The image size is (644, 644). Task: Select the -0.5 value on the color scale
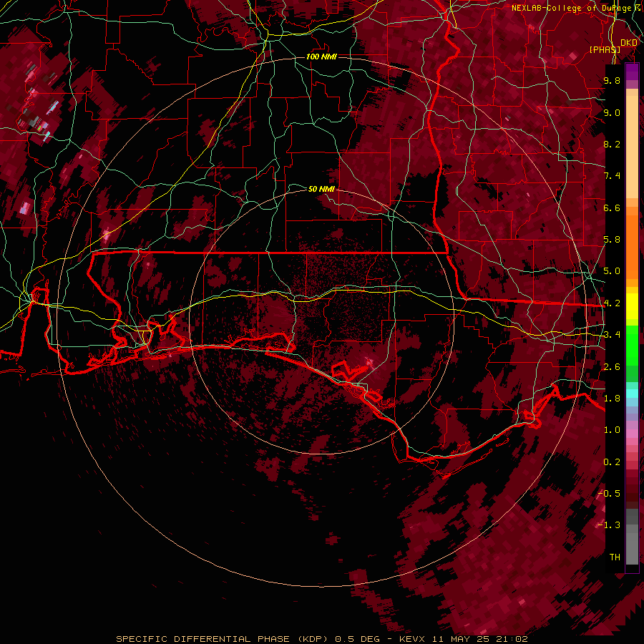609,493
